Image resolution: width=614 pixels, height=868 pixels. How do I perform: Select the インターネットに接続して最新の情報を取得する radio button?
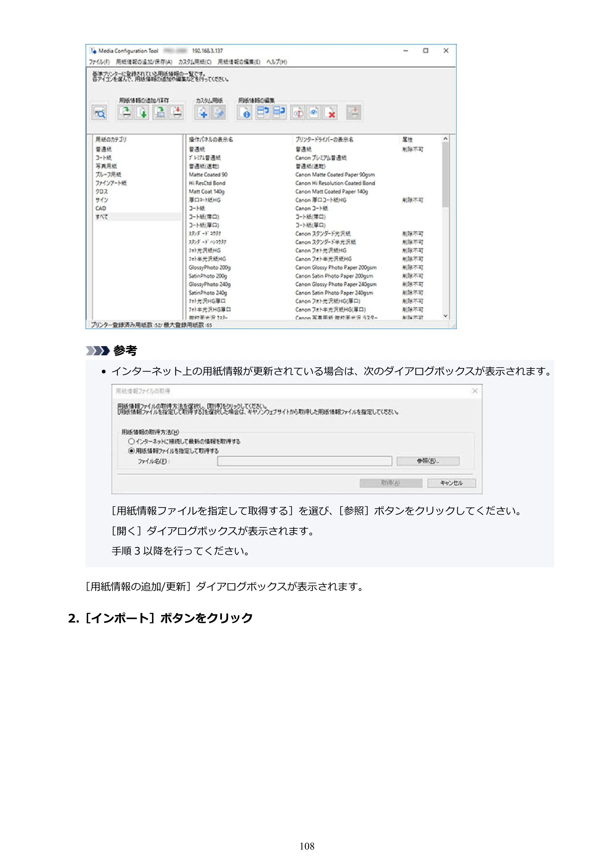[x=131, y=441]
